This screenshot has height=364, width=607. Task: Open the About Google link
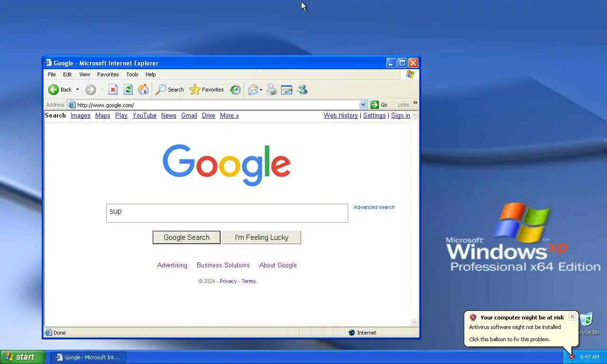point(278,265)
